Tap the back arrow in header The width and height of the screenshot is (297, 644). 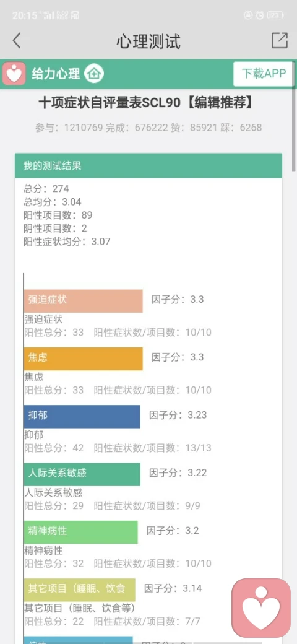pos(17,41)
